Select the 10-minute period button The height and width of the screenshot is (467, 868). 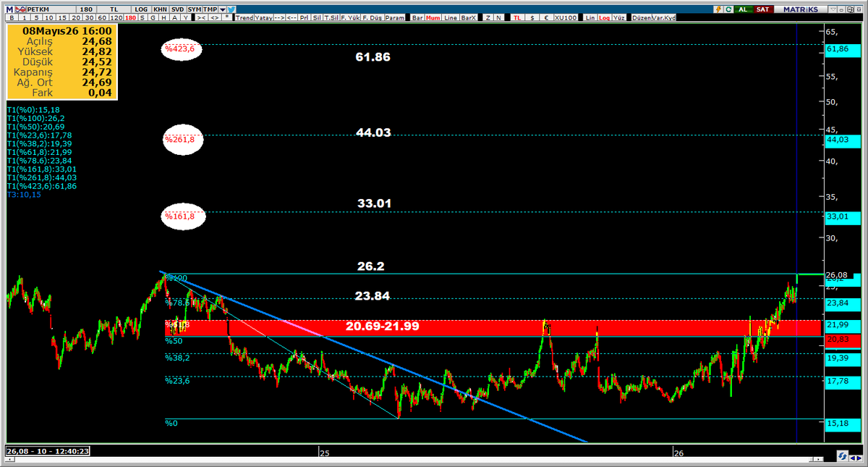pos(50,17)
